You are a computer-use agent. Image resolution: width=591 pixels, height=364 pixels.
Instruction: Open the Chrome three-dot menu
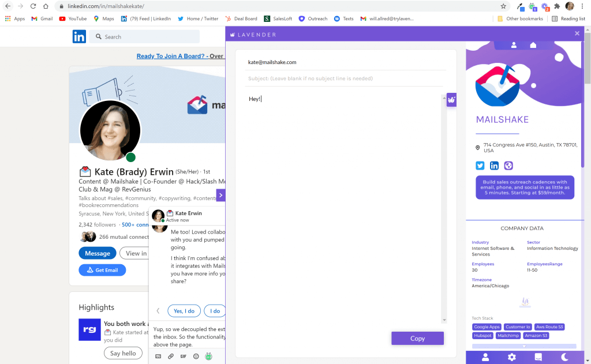(582, 6)
